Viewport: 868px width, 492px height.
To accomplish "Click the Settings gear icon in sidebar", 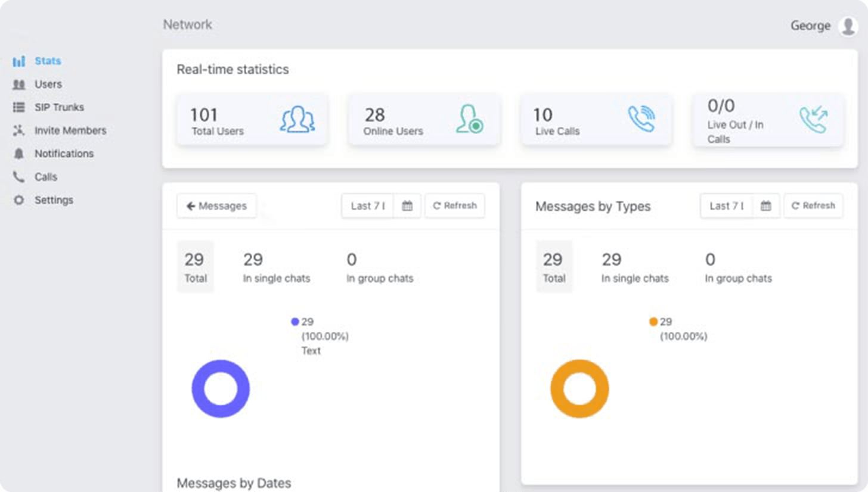I will [x=19, y=200].
